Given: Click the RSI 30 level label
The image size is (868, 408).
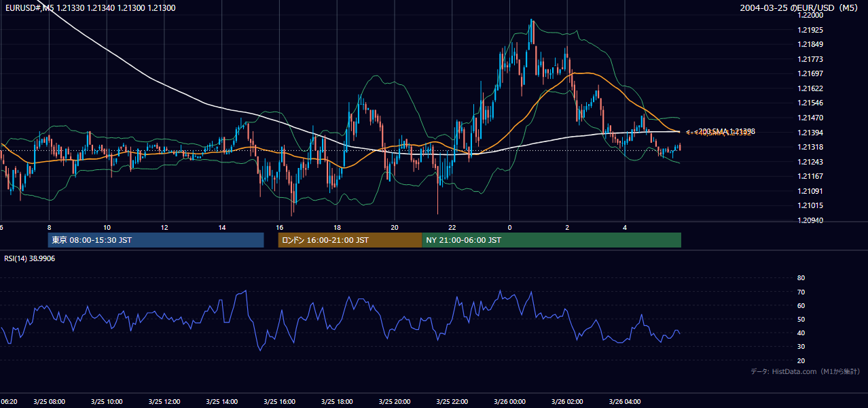Looking at the screenshot, I should click(801, 347).
